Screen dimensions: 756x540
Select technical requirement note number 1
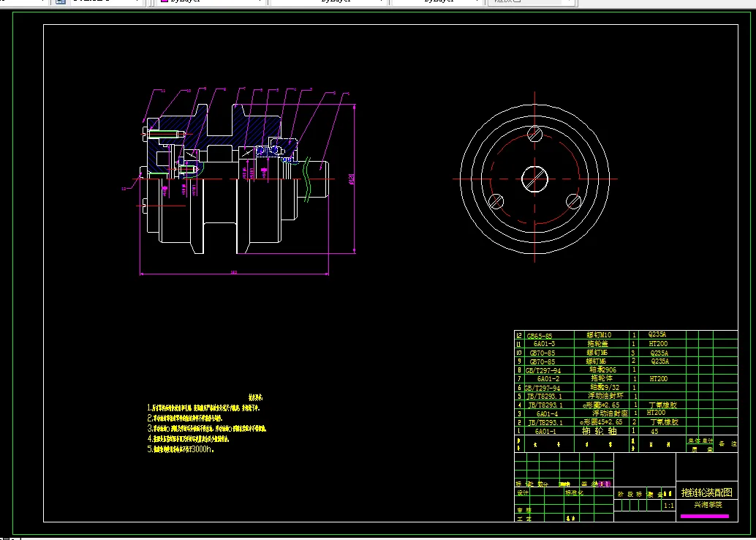point(204,408)
